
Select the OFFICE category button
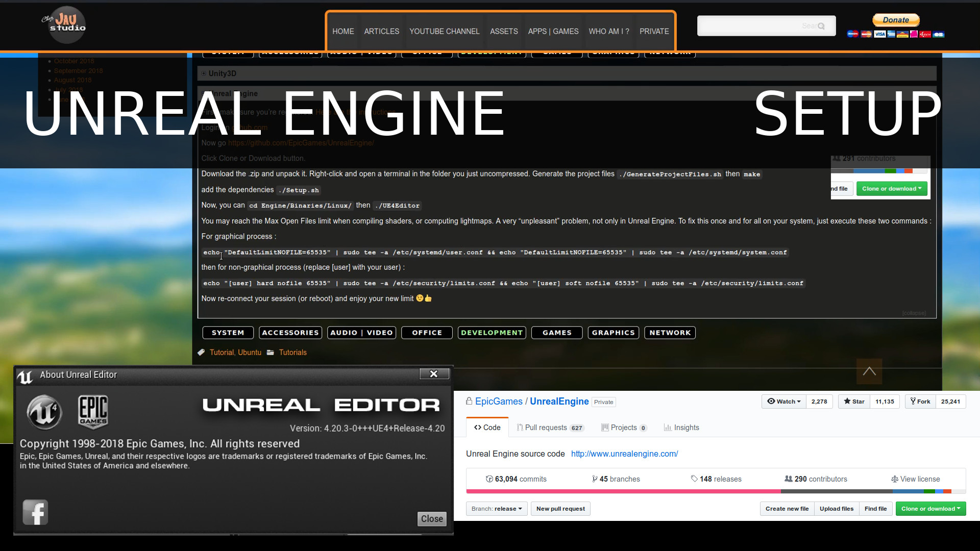point(427,333)
